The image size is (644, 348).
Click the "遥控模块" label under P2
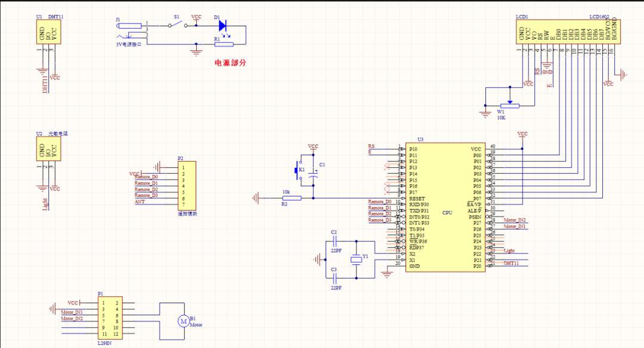click(187, 214)
